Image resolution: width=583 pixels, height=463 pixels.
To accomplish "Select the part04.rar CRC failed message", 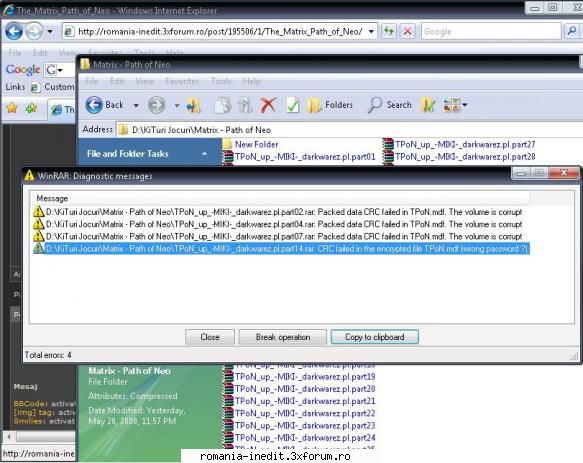I will click(x=278, y=224).
